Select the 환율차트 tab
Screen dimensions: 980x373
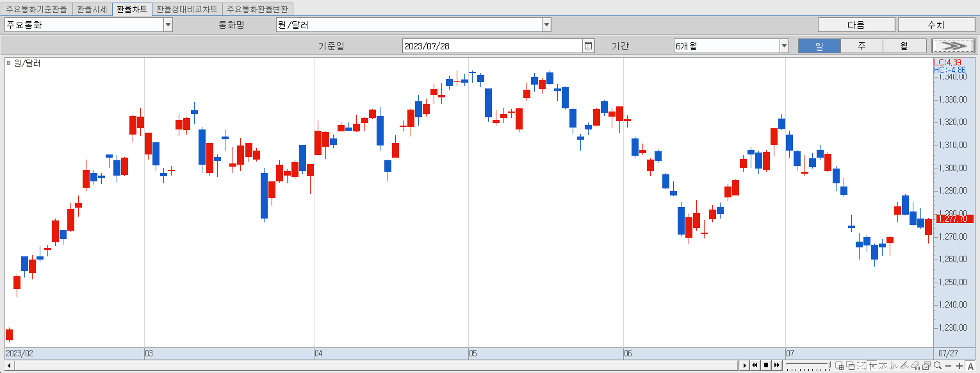(x=132, y=10)
